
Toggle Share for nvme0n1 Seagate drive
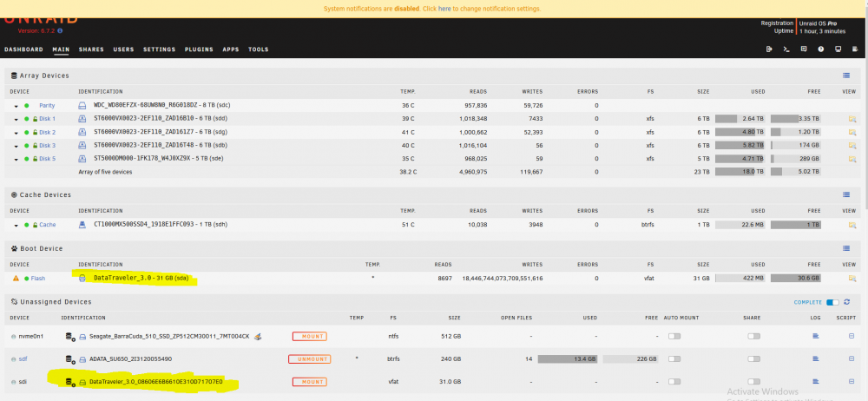point(753,336)
